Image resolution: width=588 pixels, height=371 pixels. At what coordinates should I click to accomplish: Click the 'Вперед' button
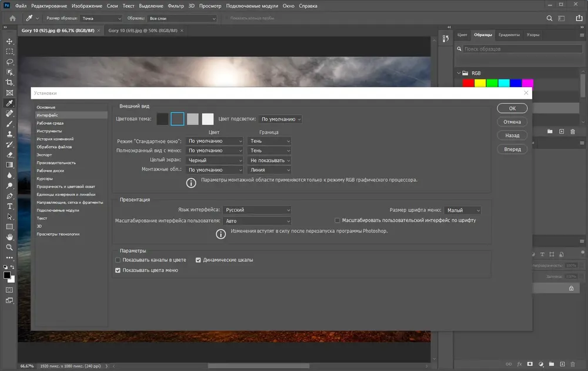coord(512,149)
